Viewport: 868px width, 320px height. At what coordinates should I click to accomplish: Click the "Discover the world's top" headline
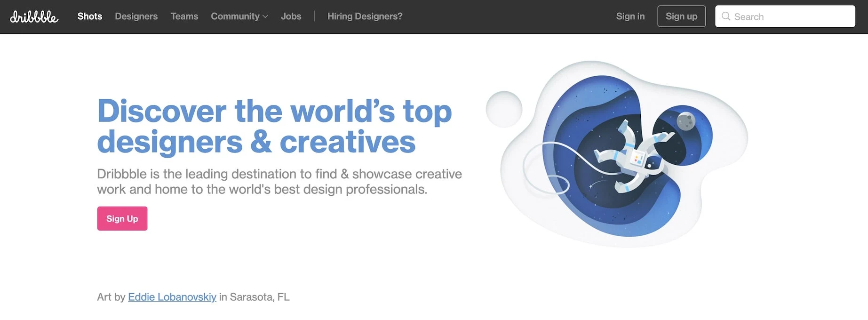tap(274, 112)
